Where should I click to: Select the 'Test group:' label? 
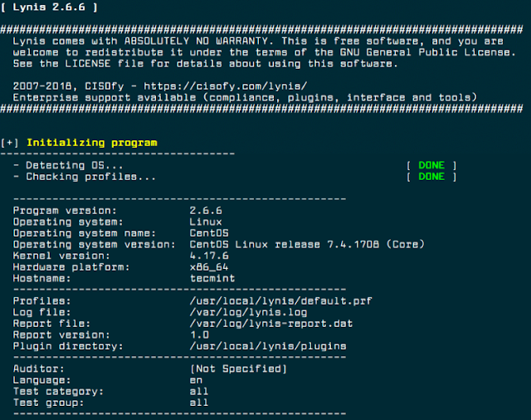(48, 403)
